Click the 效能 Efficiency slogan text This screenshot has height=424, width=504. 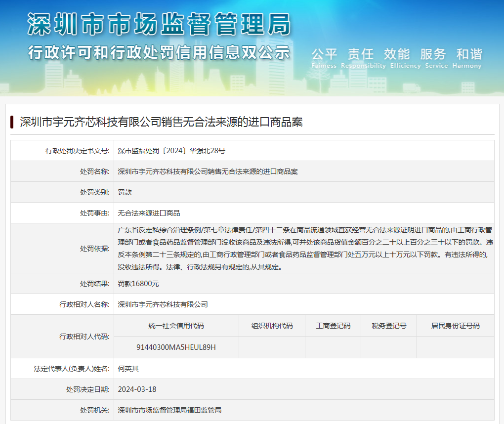[x=405, y=58]
